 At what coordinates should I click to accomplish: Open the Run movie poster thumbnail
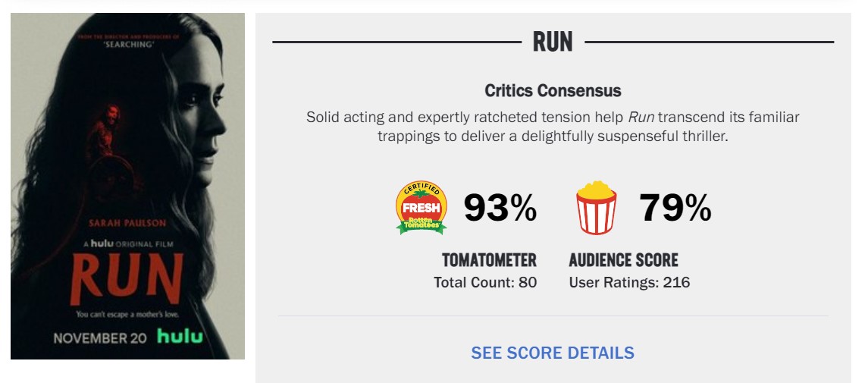pyautogui.click(x=127, y=186)
